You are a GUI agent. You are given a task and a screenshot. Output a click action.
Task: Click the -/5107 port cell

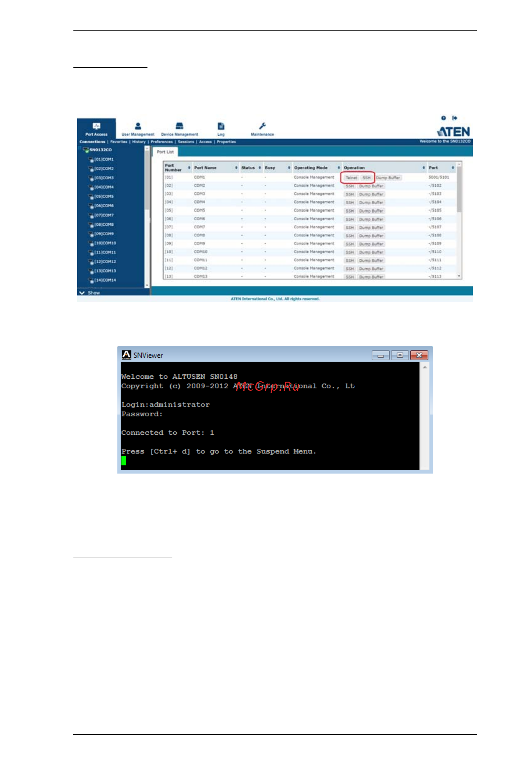tap(435, 227)
